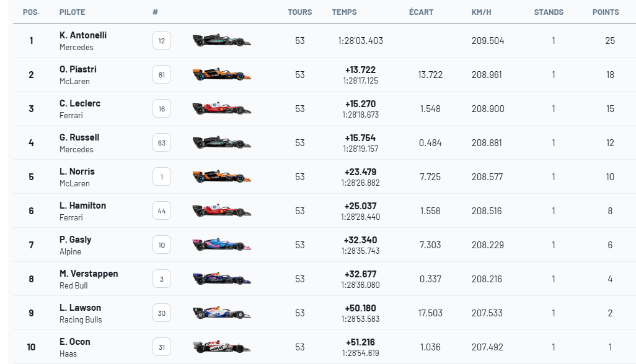
Task: Click Lawson's Racing Bulls car image
Action: pos(222,313)
